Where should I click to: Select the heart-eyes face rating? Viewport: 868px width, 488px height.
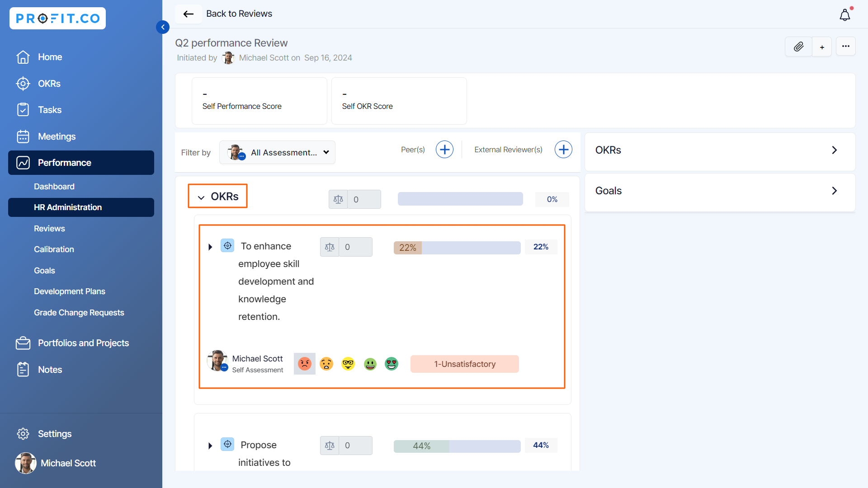pyautogui.click(x=392, y=364)
